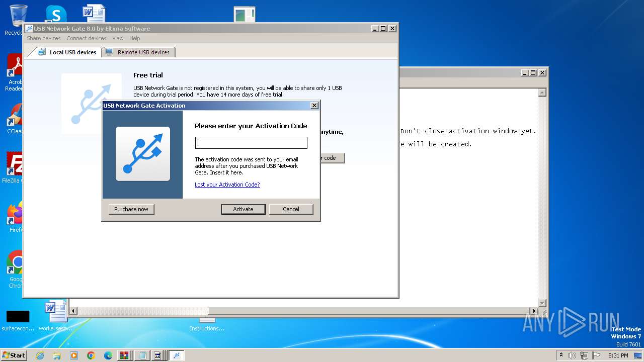Image resolution: width=644 pixels, height=362 pixels.
Task: Open the Google Chrome desktop shortcut
Action: coord(16,269)
